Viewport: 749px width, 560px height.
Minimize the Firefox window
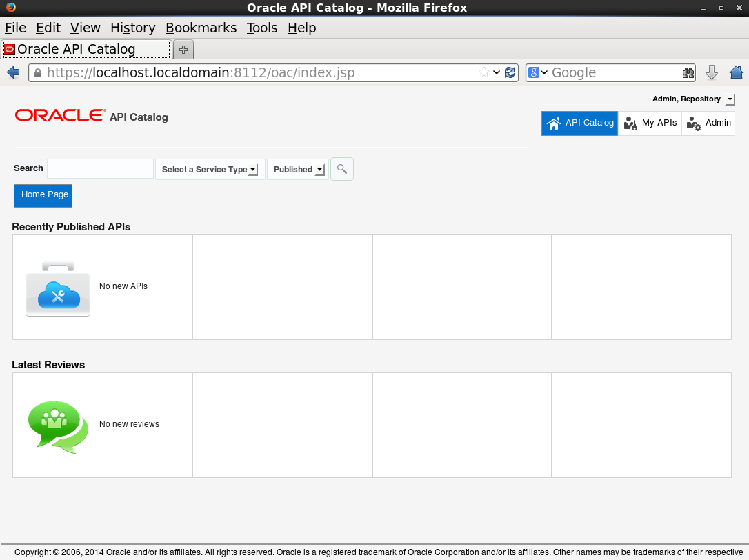pyautogui.click(x=703, y=8)
